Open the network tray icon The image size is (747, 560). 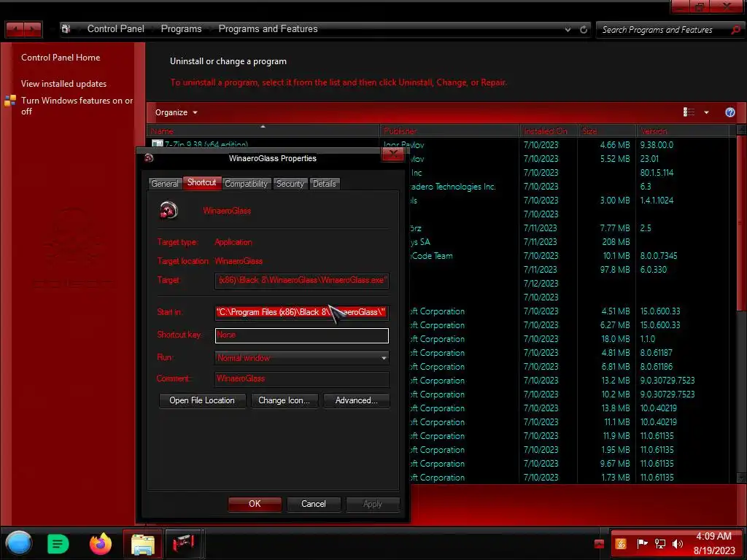[660, 543]
